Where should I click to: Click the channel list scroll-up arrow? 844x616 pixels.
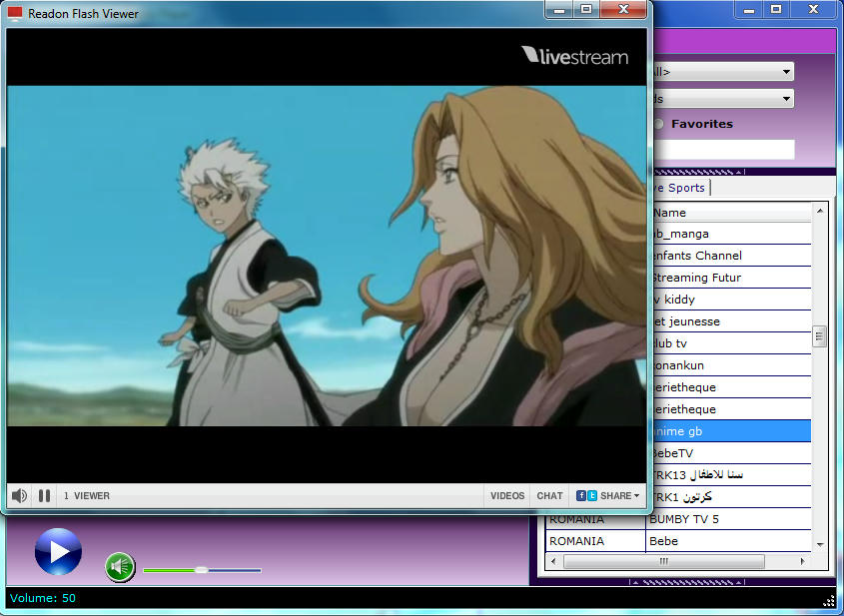click(x=820, y=211)
